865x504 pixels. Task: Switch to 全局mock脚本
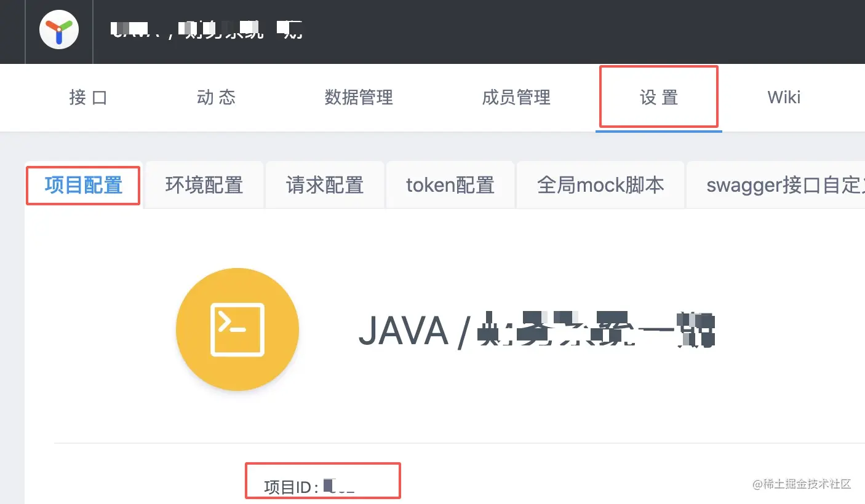600,185
